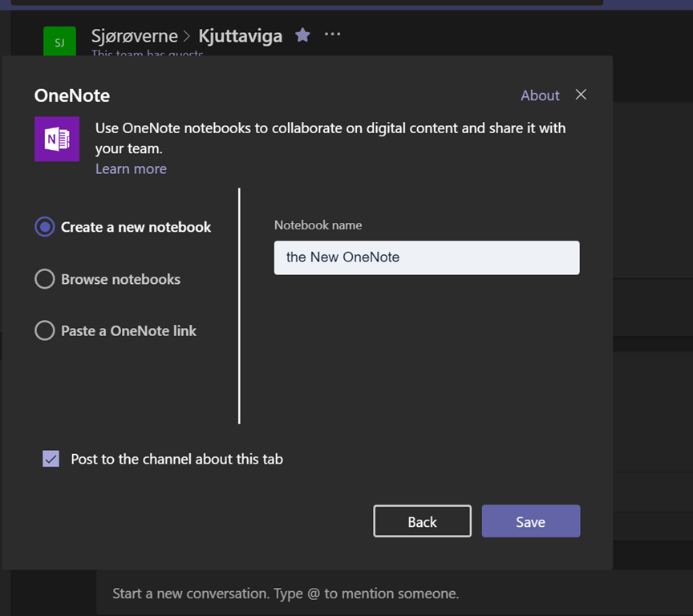693x616 pixels.
Task: Click the green SJ team avatar
Action: click(59, 42)
